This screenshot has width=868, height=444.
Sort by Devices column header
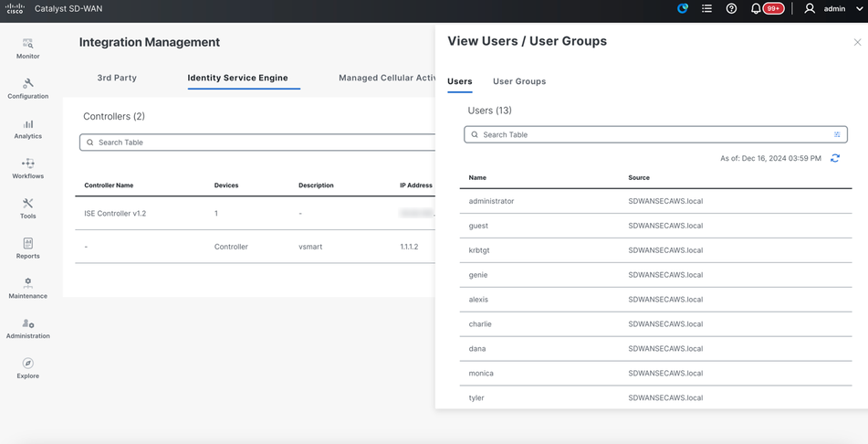225,185
